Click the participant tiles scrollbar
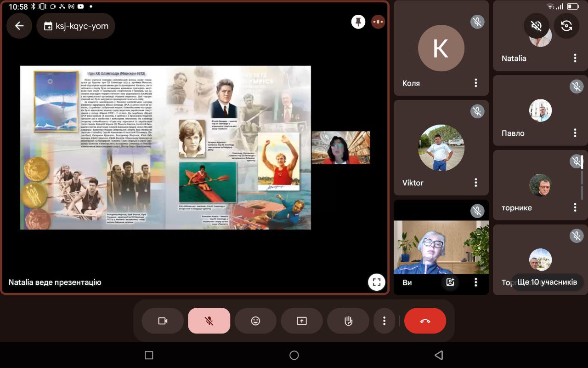 582,178
